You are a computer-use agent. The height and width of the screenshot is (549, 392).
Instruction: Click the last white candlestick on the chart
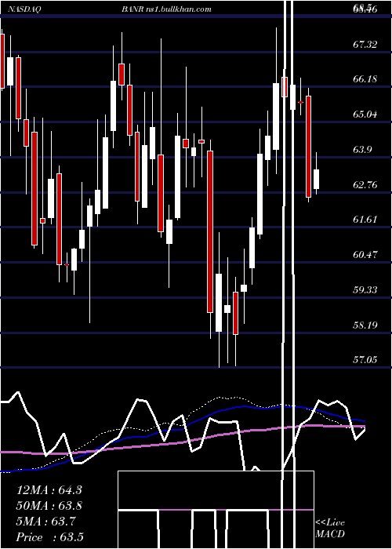click(x=317, y=179)
